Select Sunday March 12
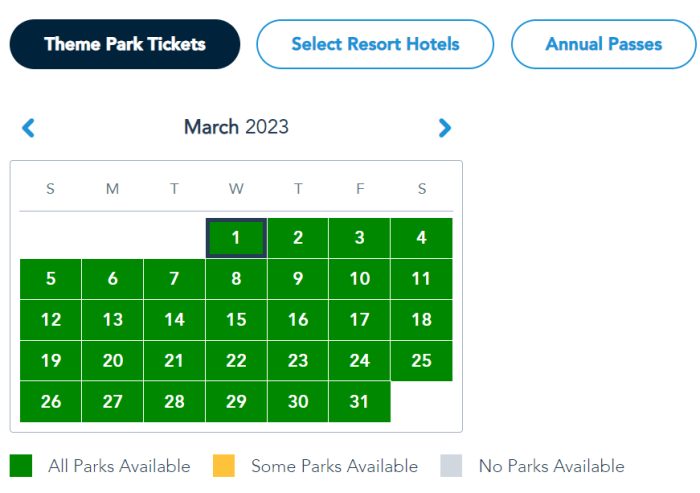Image resolution: width=700 pixels, height=493 pixels. (51, 320)
